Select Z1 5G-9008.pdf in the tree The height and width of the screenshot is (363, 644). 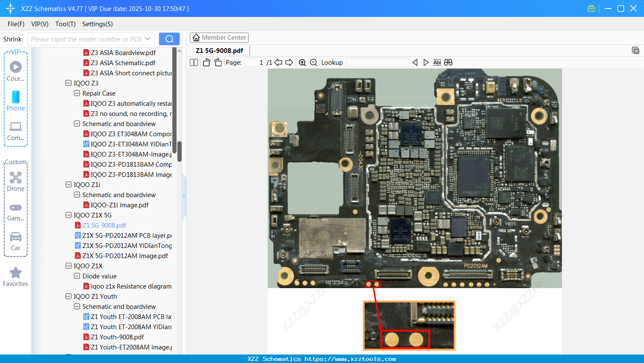(x=101, y=225)
